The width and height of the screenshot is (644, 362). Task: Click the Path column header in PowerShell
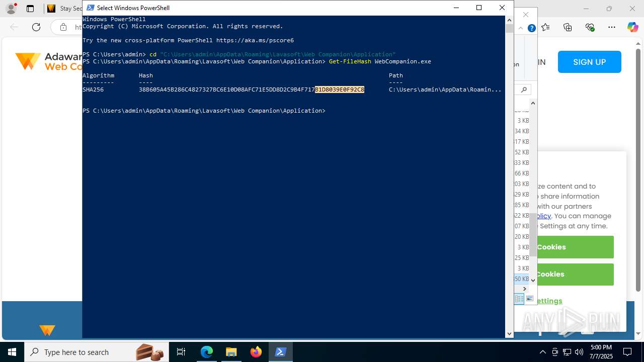click(395, 75)
